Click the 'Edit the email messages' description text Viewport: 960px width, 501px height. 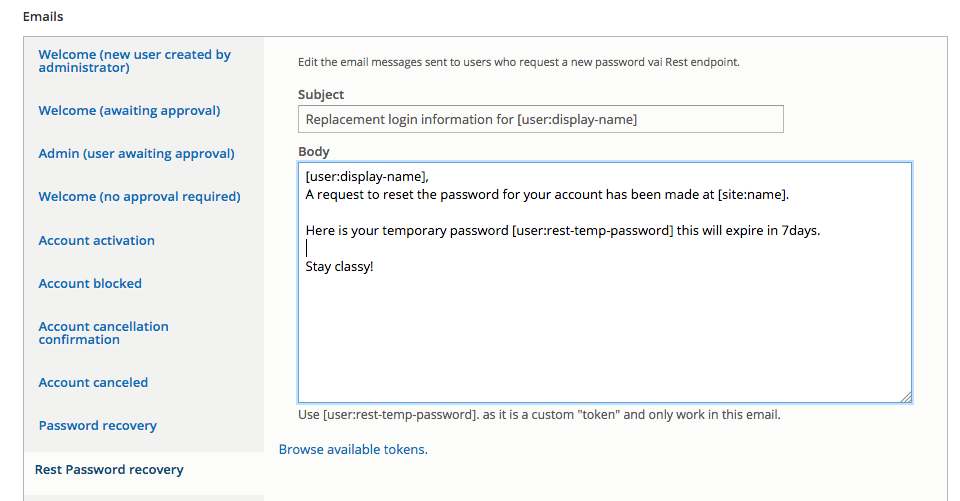coord(519,62)
